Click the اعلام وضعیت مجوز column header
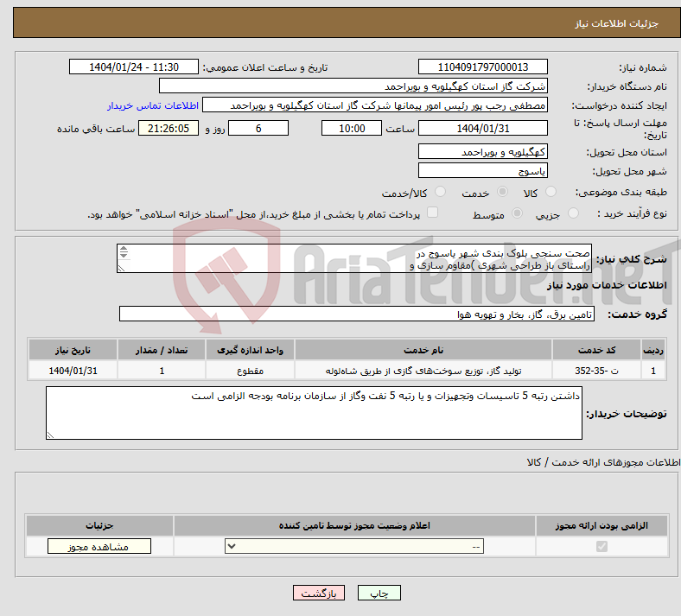 [354, 525]
